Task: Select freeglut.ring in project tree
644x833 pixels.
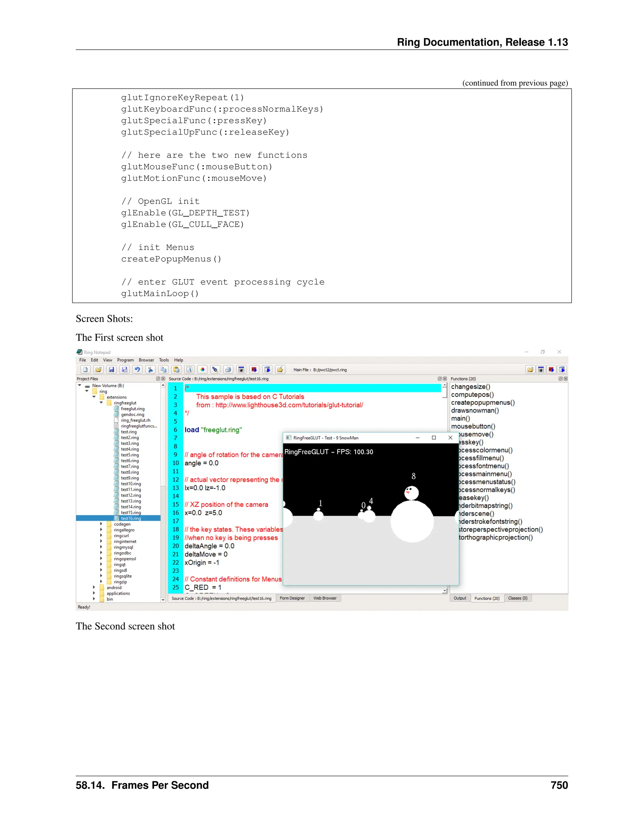Action: 132,409
